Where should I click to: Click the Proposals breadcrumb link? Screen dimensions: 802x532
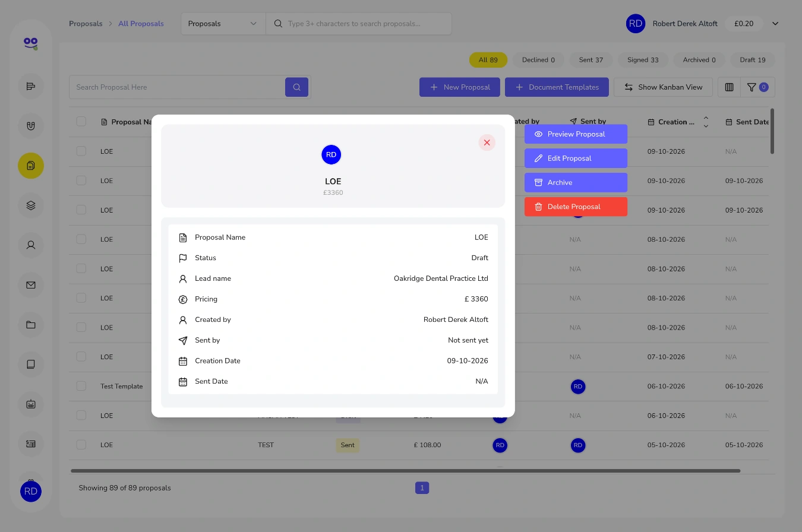point(86,24)
